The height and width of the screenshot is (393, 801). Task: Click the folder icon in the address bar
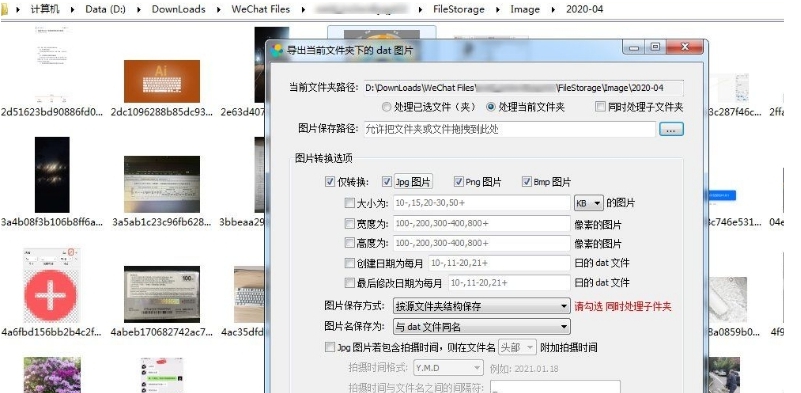[x=4, y=9]
